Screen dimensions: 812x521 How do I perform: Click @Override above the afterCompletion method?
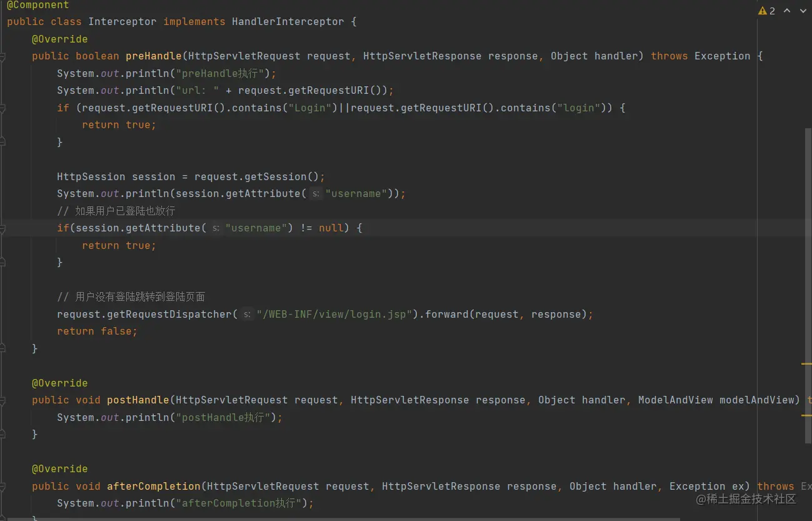coord(60,469)
